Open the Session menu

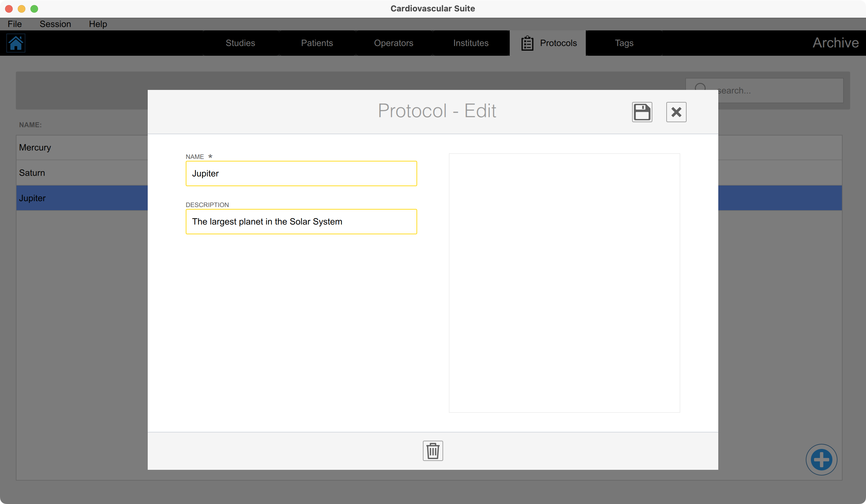(x=55, y=24)
